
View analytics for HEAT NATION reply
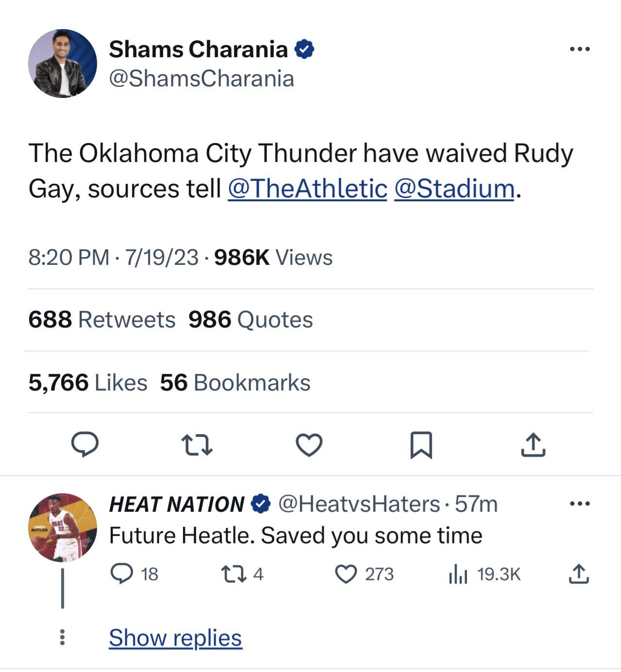[458, 574]
